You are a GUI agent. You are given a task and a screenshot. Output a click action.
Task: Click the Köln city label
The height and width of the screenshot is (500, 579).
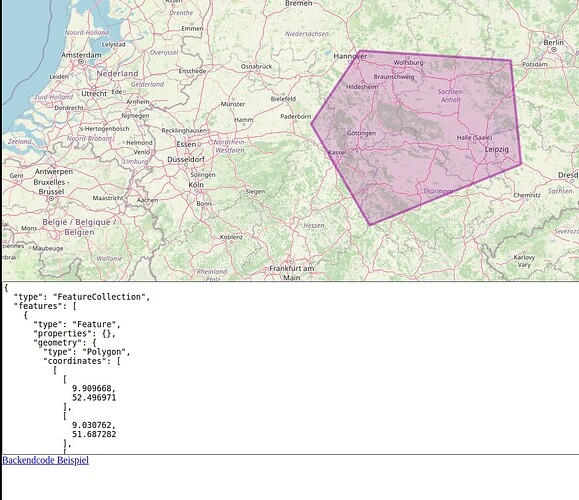coord(196,185)
